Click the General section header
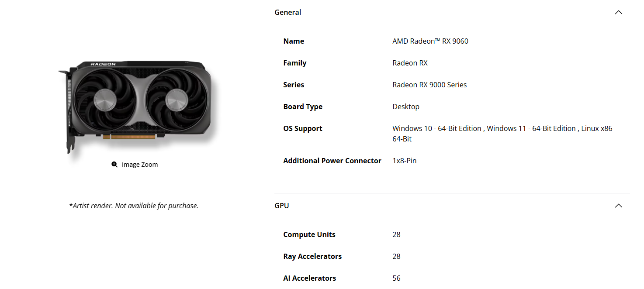 coord(288,12)
